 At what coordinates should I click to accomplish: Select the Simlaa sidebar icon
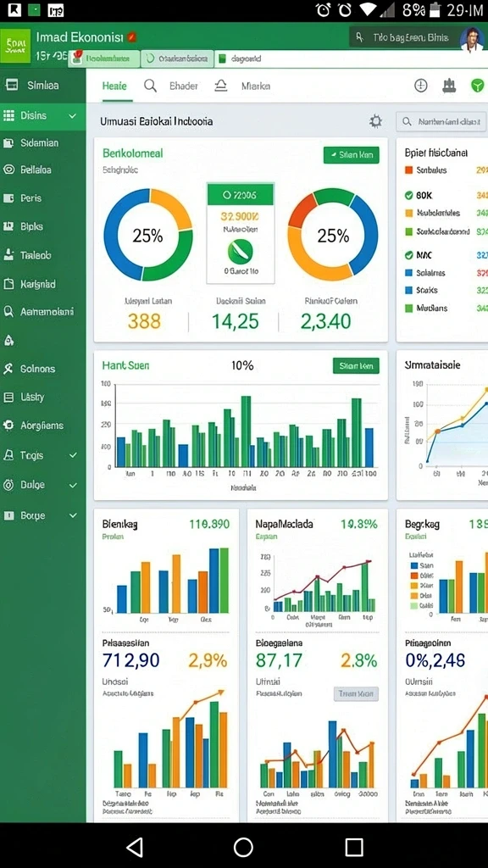tap(10, 86)
